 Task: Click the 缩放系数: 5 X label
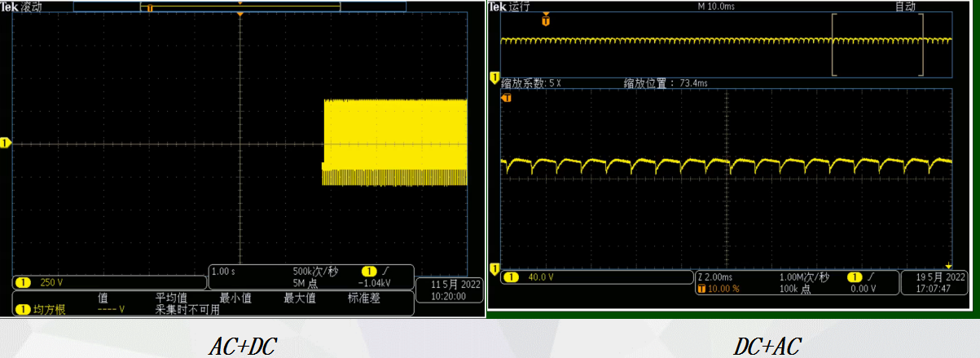pyautogui.click(x=532, y=82)
